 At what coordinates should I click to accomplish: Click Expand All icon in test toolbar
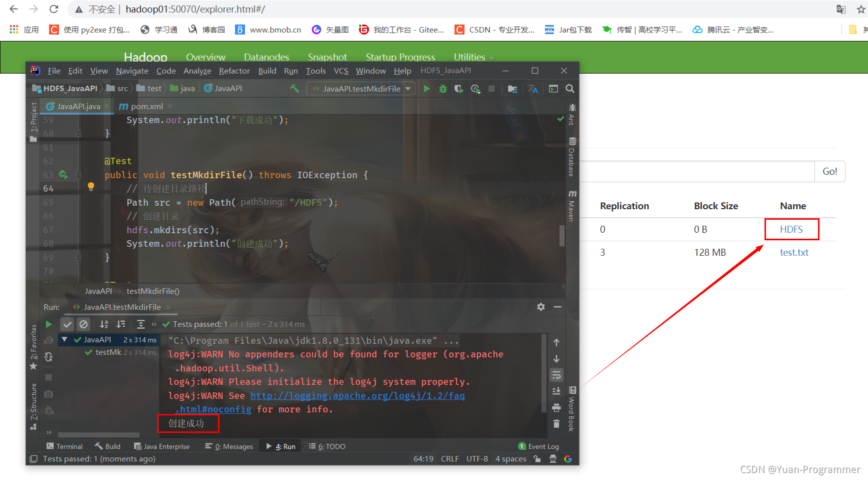(141, 324)
